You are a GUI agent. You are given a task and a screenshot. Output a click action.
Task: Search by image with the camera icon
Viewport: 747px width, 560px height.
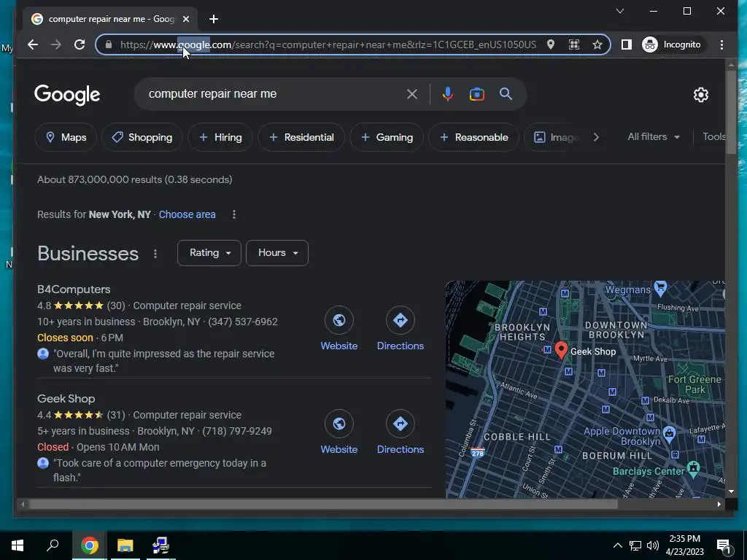(477, 94)
